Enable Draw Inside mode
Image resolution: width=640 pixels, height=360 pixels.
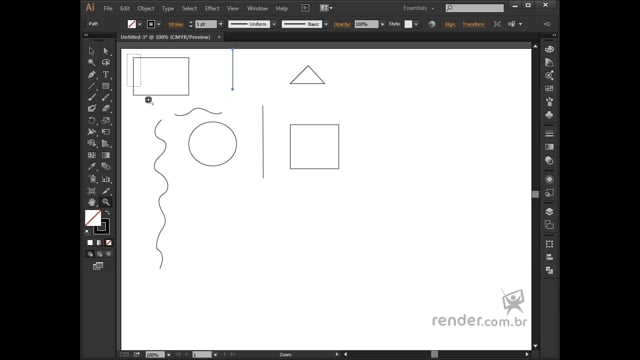pos(109,254)
